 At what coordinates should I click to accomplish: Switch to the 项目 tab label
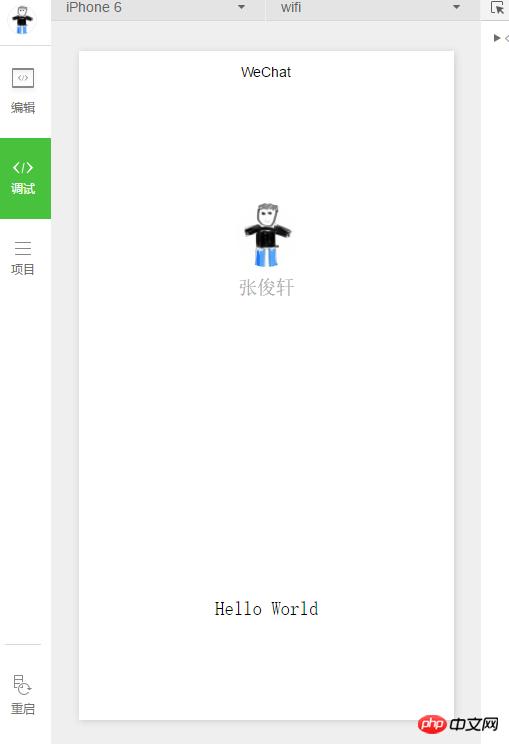click(x=23, y=270)
